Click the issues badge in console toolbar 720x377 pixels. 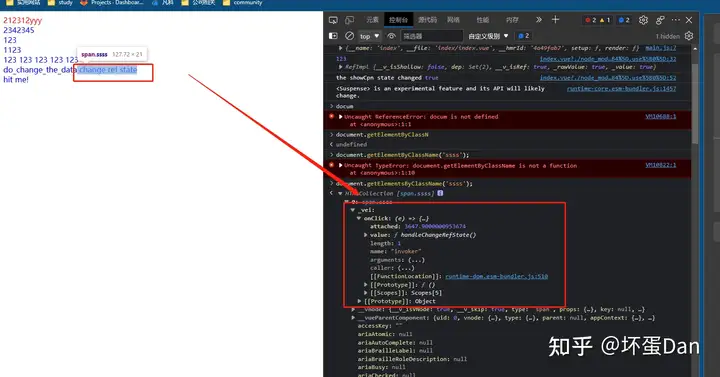click(523, 36)
